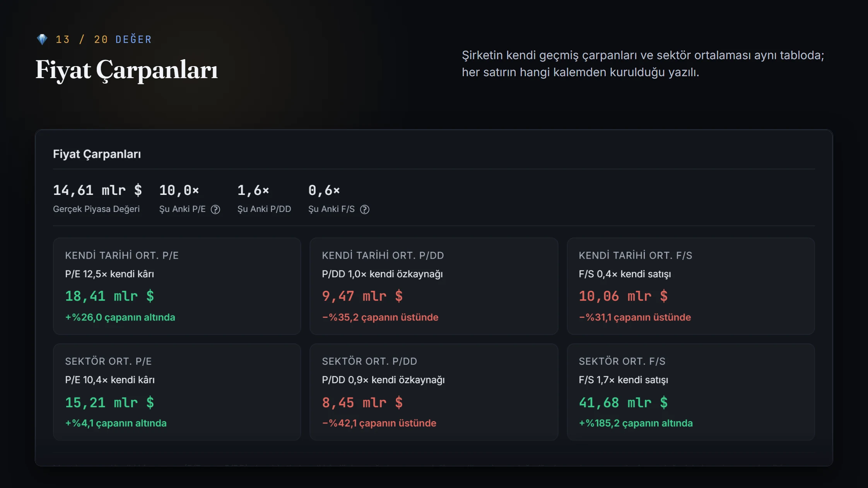Click the 41,68 mlr $ sector F/S value

pyautogui.click(x=623, y=403)
